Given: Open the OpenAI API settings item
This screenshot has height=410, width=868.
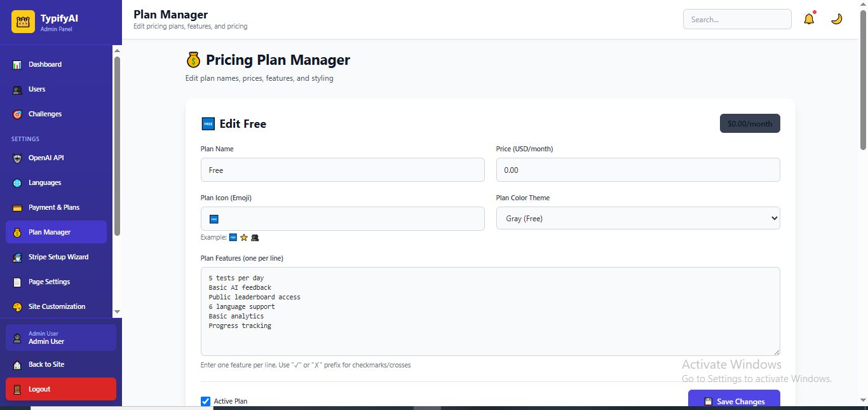Looking at the screenshot, I should point(46,158).
